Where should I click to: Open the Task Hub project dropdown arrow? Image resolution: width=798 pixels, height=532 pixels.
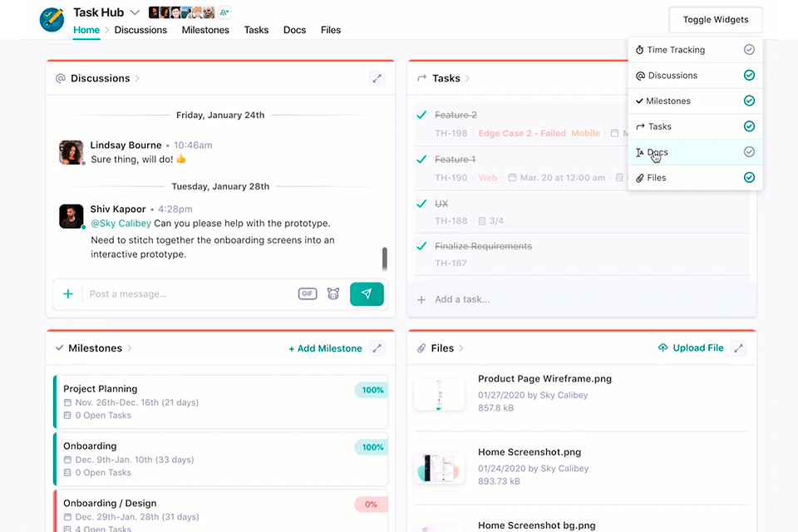coord(135,12)
